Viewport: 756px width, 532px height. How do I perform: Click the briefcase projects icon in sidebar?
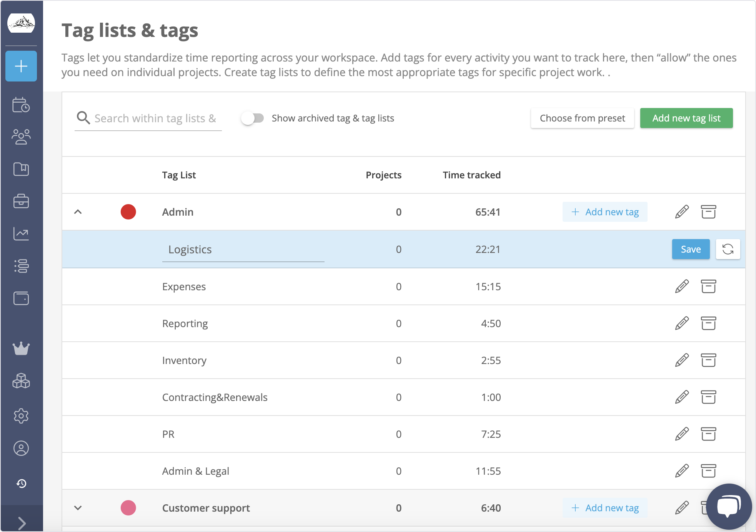click(21, 201)
